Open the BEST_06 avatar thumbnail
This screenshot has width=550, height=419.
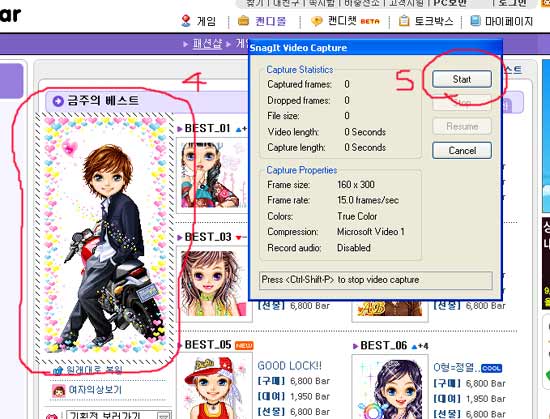click(x=390, y=387)
